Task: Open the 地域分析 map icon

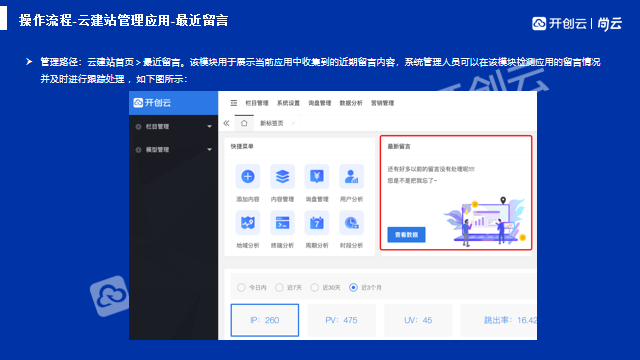Action: click(248, 223)
